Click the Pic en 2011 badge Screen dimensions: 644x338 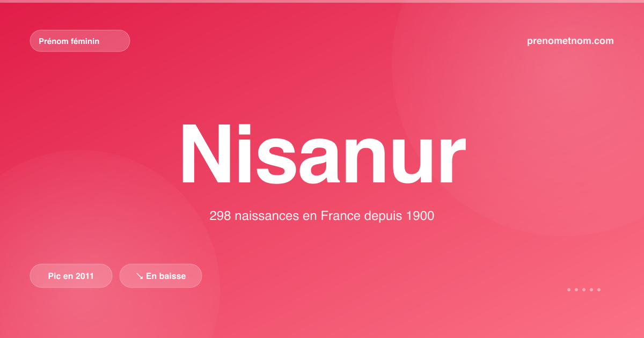click(x=71, y=276)
